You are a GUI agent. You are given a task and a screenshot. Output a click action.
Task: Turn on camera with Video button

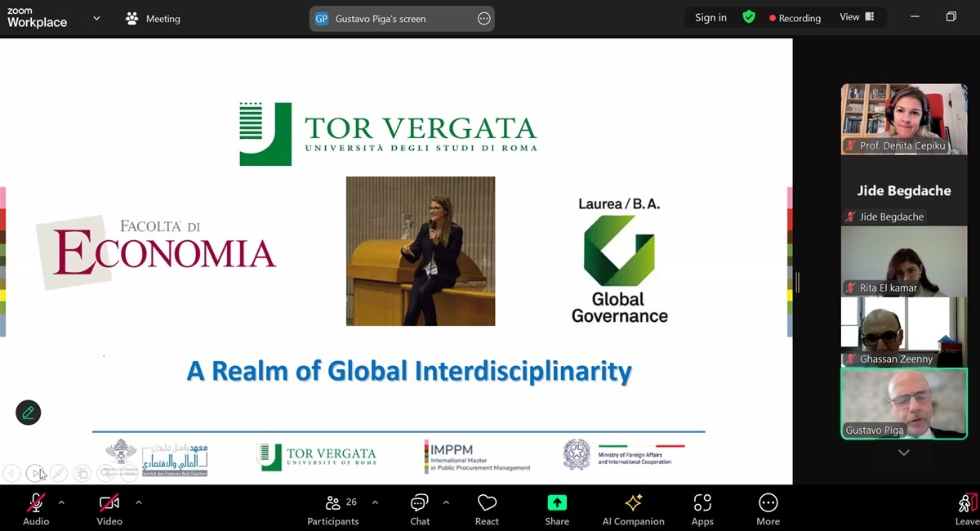point(109,510)
